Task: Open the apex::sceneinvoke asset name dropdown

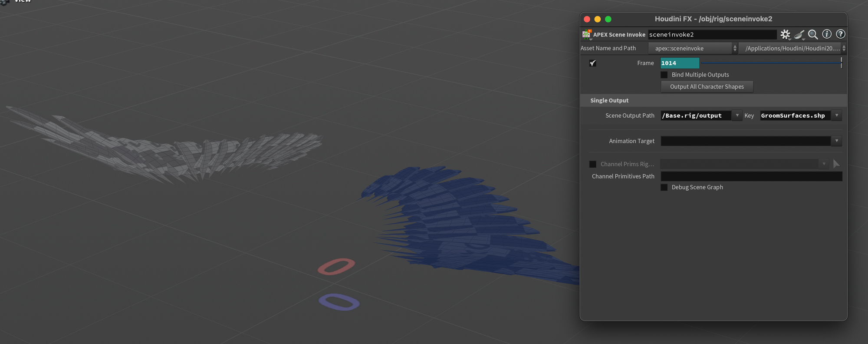Action: 693,48
